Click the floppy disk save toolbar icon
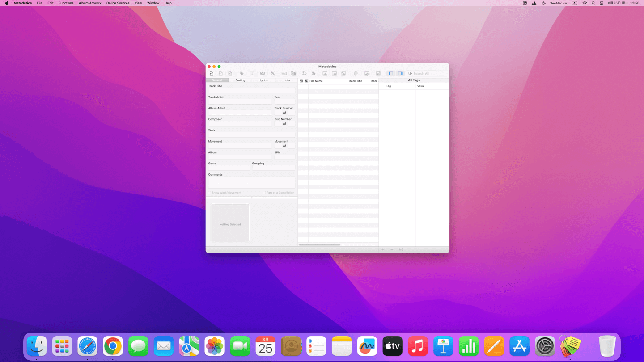The height and width of the screenshot is (362, 644). click(x=378, y=73)
